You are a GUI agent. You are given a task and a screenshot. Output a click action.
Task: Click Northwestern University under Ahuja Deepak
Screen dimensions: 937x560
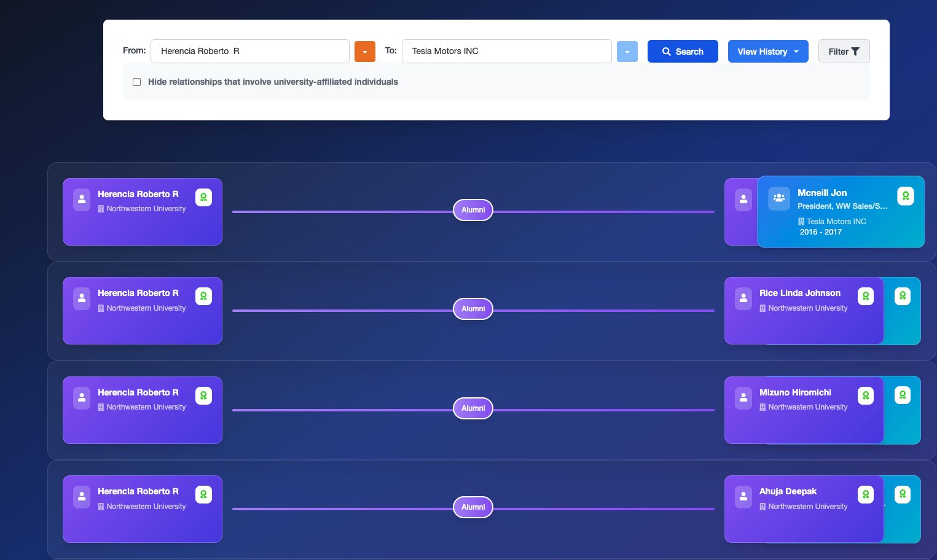[x=808, y=507]
